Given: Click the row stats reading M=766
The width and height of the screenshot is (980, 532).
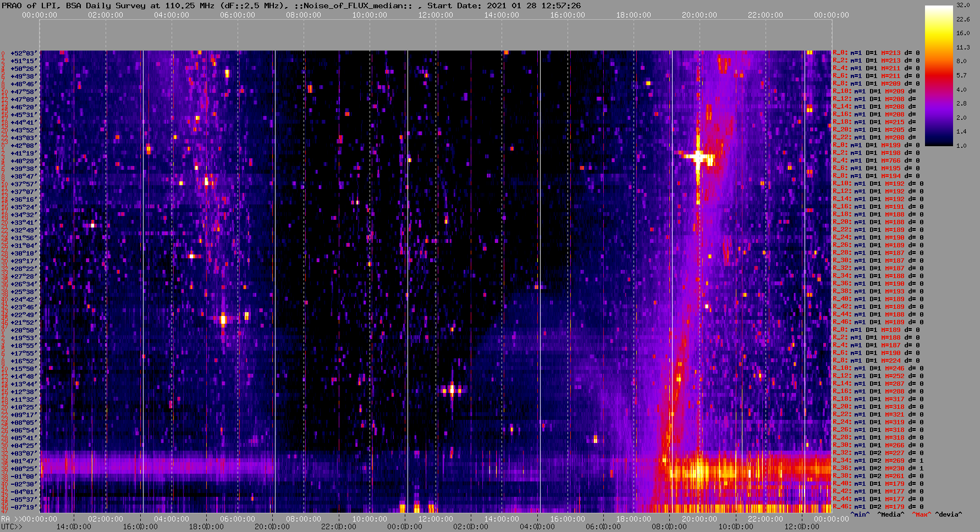Looking at the screenshot, I should (x=878, y=161).
